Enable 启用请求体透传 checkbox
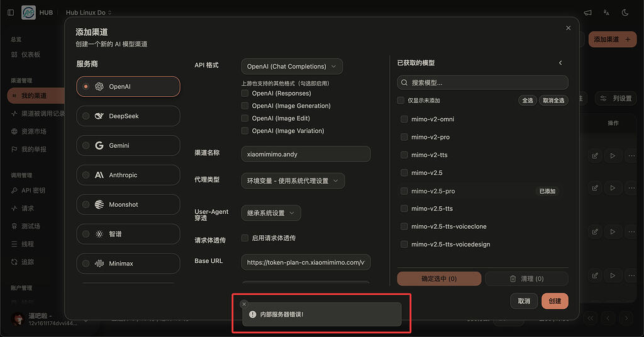Image resolution: width=644 pixels, height=337 pixels. (x=245, y=238)
